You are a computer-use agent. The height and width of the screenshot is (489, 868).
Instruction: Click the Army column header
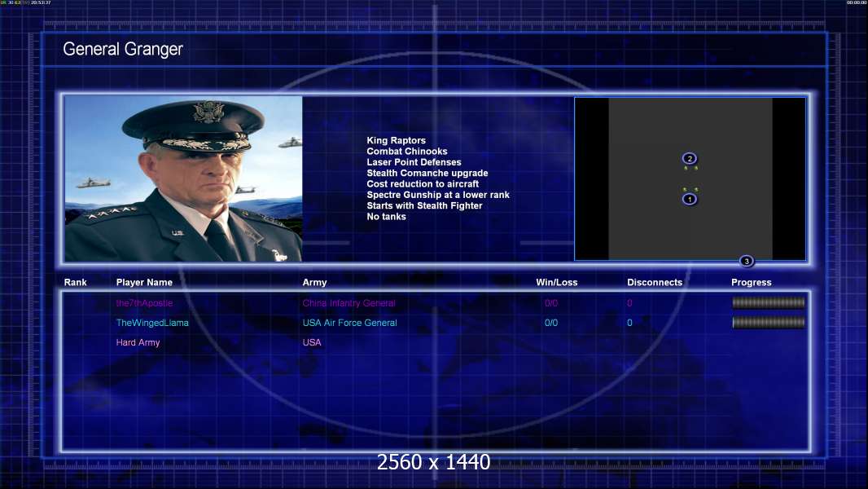(x=314, y=283)
